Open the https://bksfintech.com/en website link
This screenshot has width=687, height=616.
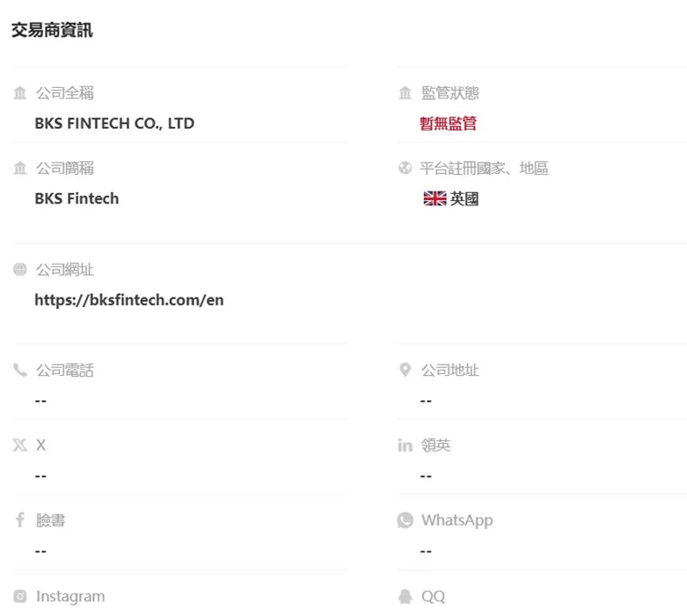pyautogui.click(x=129, y=300)
